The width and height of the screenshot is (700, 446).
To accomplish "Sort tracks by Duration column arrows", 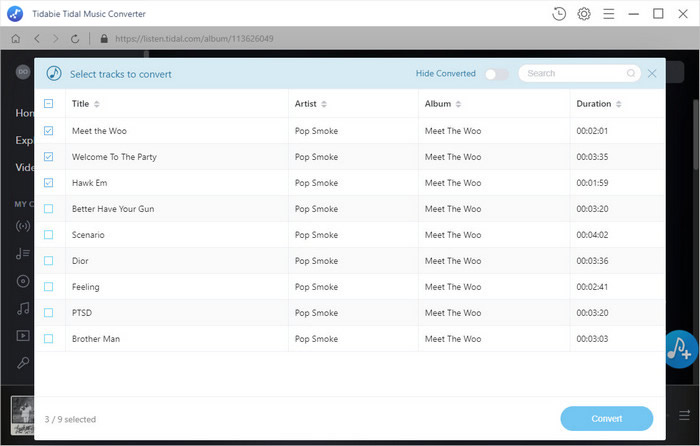I will [x=618, y=104].
